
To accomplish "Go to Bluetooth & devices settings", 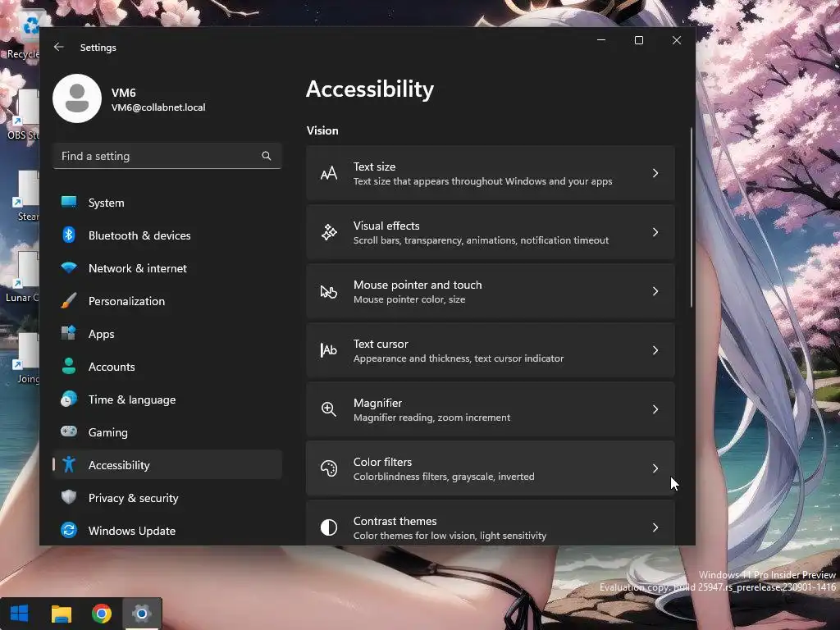I will [x=167, y=235].
